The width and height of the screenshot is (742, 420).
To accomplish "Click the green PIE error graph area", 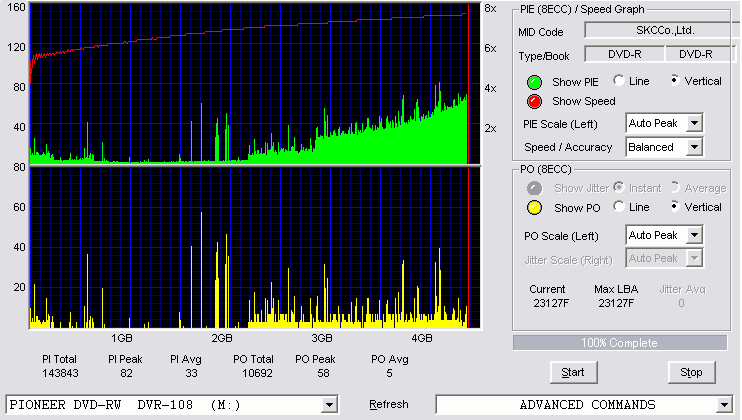I will point(255,83).
